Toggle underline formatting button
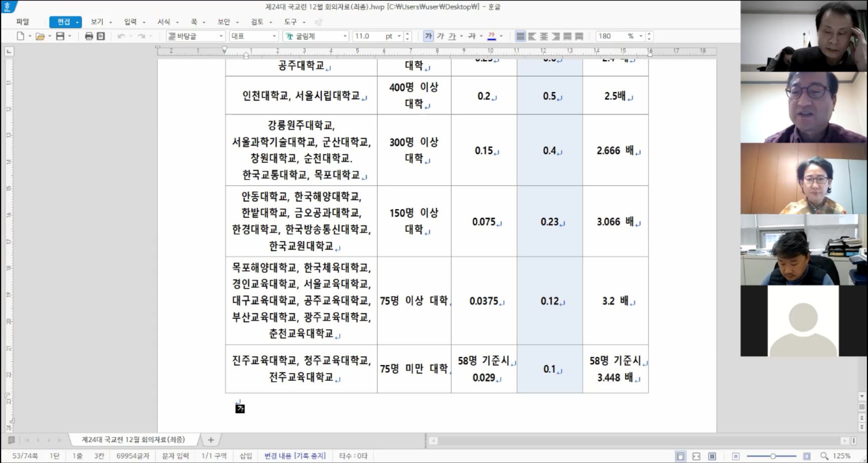 click(452, 36)
